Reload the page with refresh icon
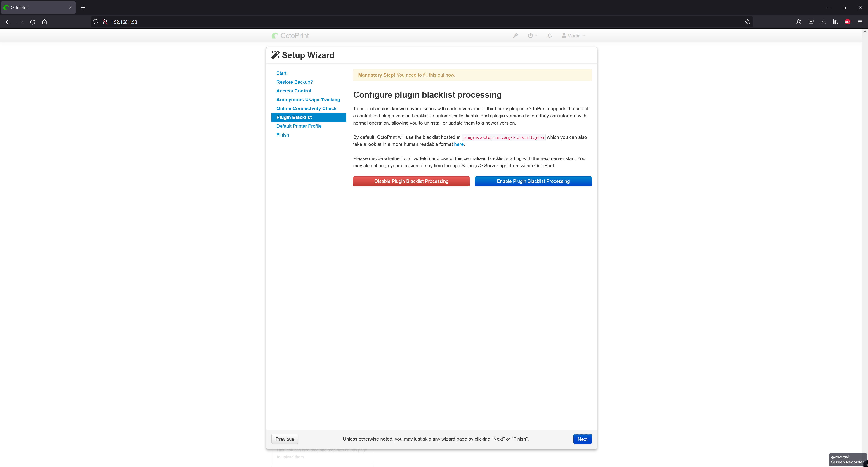This screenshot has width=868, height=467. 32,22
